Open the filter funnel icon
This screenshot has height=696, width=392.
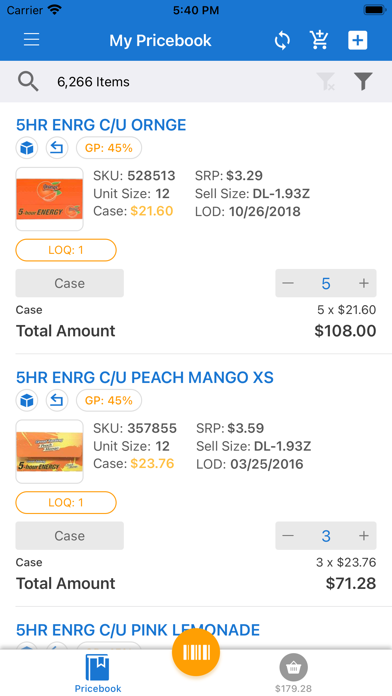[363, 82]
